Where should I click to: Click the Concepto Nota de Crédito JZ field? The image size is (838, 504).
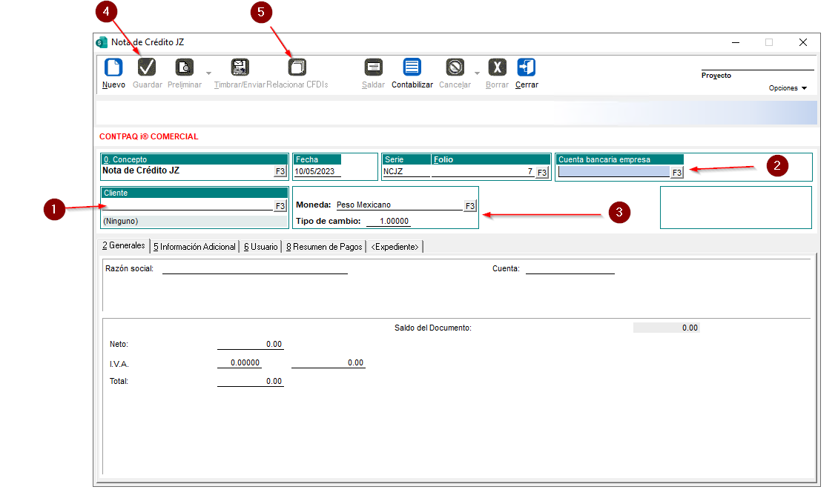point(188,171)
